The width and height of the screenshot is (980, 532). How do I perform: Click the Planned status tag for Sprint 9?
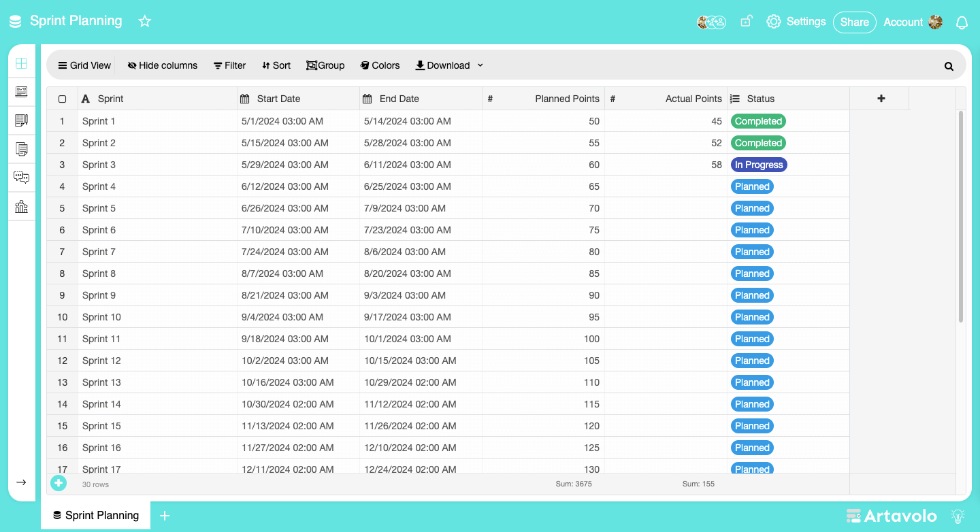752,295
